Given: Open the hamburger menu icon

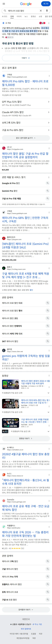Looking at the screenshot, I should click(x=4, y=4).
